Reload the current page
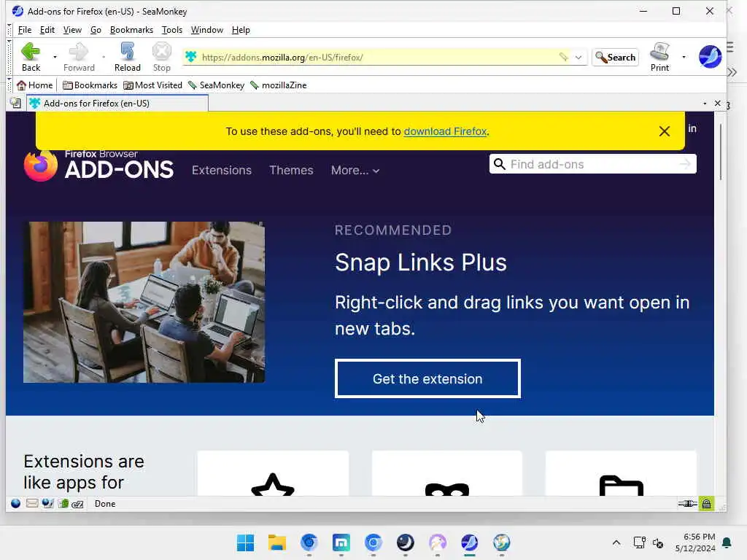This screenshot has width=747, height=560. pyautogui.click(x=127, y=56)
